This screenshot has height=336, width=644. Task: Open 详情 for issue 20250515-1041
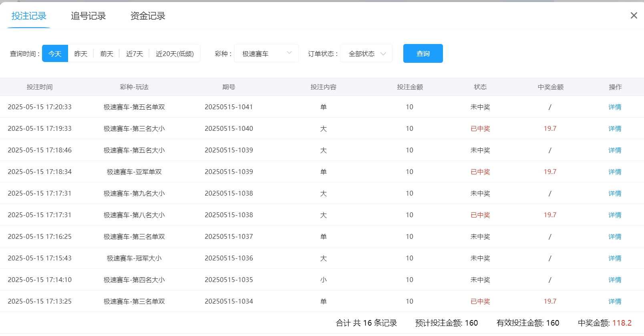[615, 107]
